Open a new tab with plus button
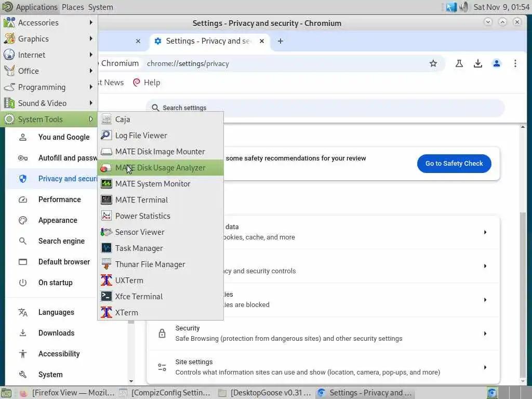This screenshot has height=399, width=532. point(280,41)
